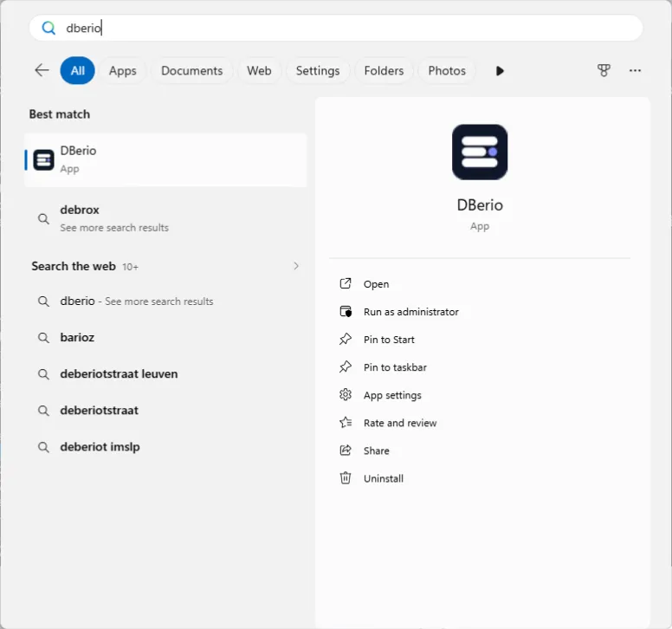Switch to the Web filter

point(259,70)
